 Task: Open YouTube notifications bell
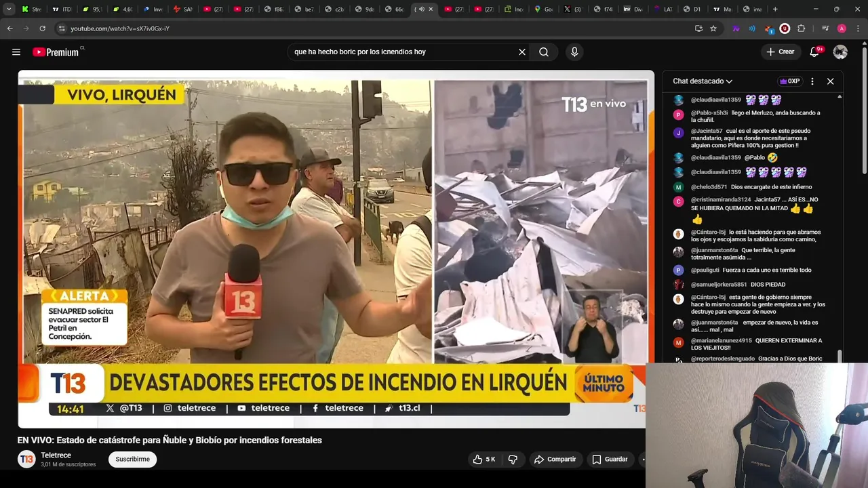point(815,52)
